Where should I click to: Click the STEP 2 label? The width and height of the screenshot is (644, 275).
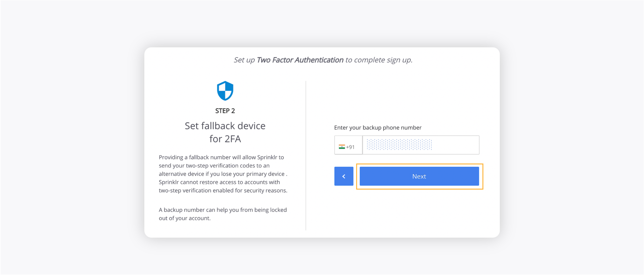(x=225, y=111)
